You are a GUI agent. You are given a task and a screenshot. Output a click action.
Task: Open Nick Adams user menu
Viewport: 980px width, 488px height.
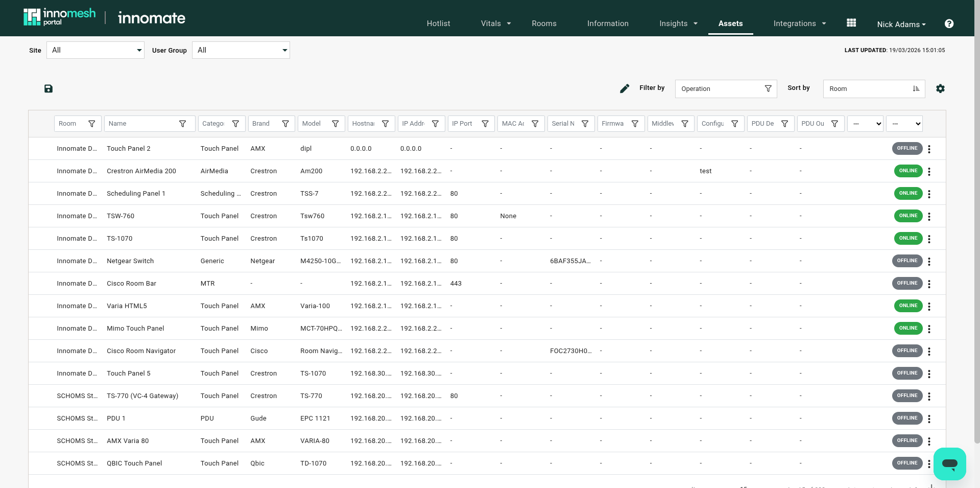[x=901, y=25]
